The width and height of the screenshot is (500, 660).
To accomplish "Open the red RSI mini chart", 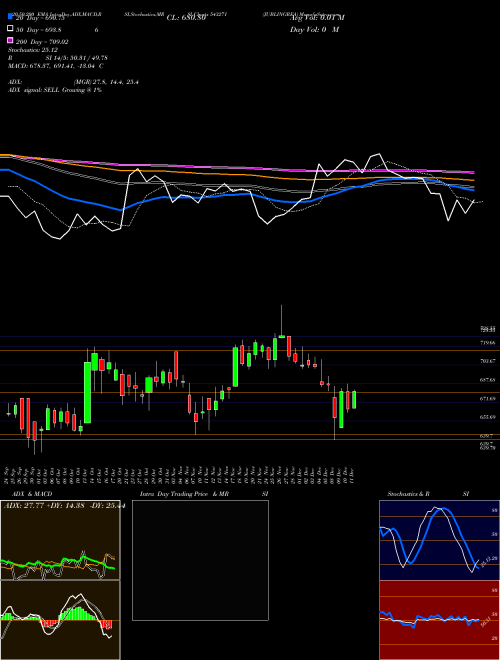I will coord(439,620).
